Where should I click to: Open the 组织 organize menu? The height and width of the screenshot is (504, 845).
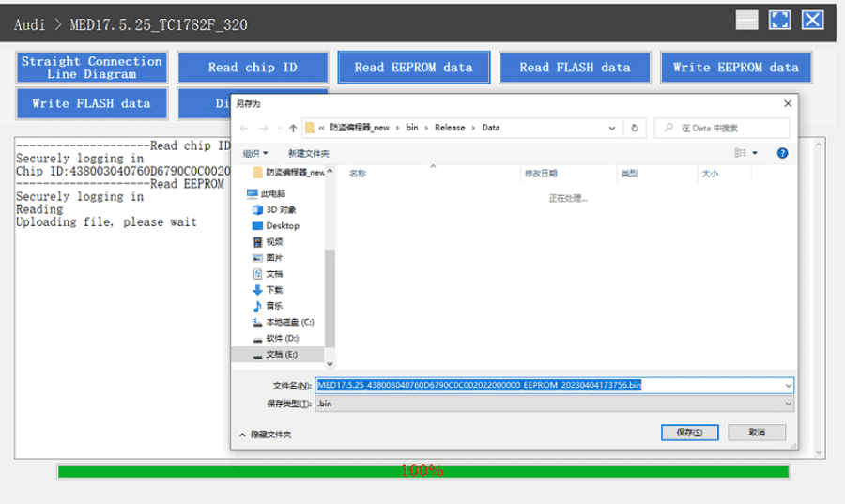click(x=255, y=154)
